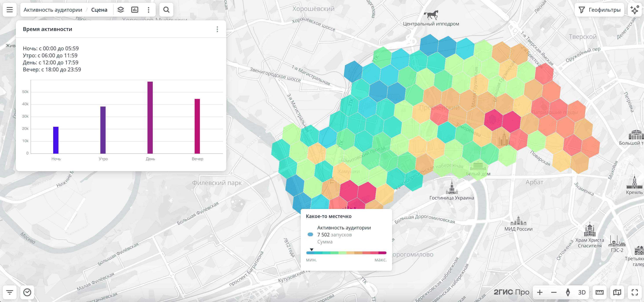Select the ruler measurement tool

click(600, 292)
